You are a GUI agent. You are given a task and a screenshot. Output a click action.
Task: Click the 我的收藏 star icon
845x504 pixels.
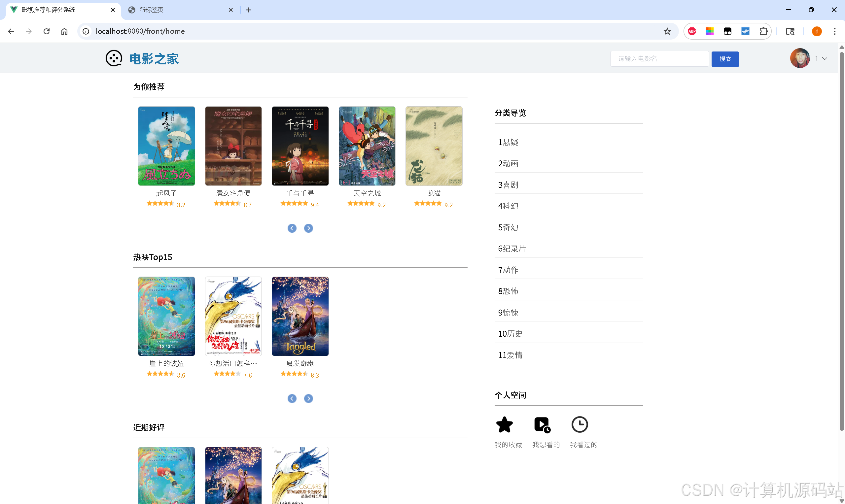[504, 424]
